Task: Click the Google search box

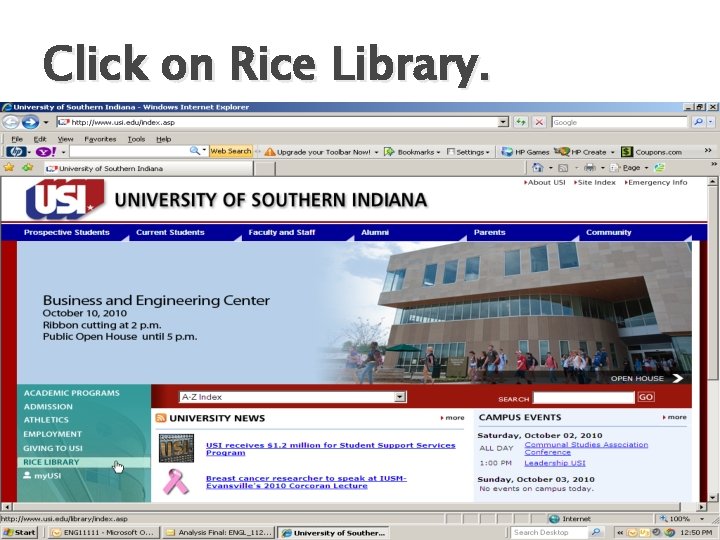Action: (619, 122)
